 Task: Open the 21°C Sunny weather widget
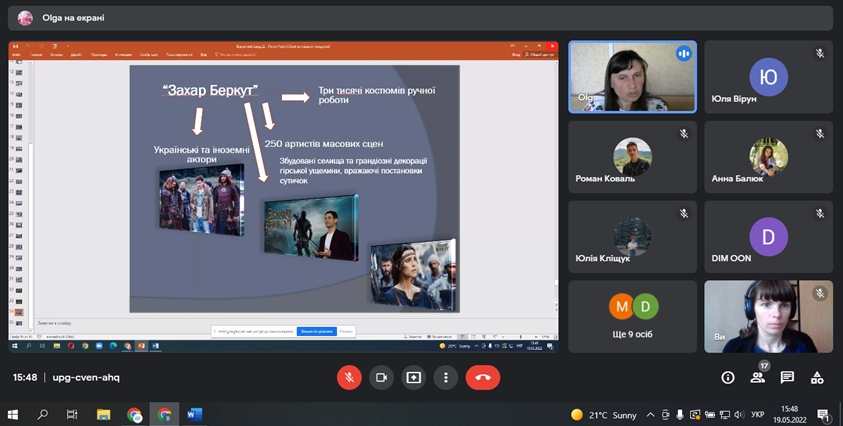603,414
